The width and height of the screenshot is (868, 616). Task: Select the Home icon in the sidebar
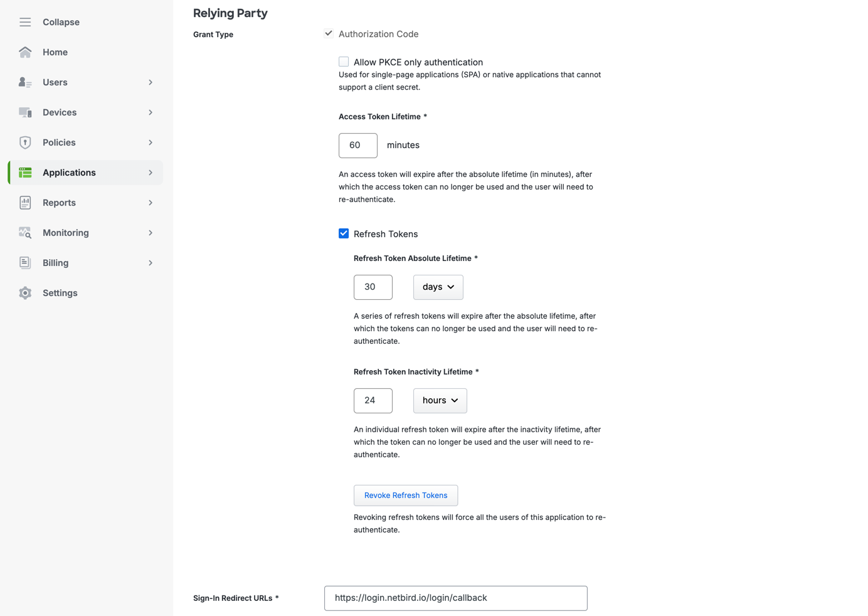click(25, 52)
